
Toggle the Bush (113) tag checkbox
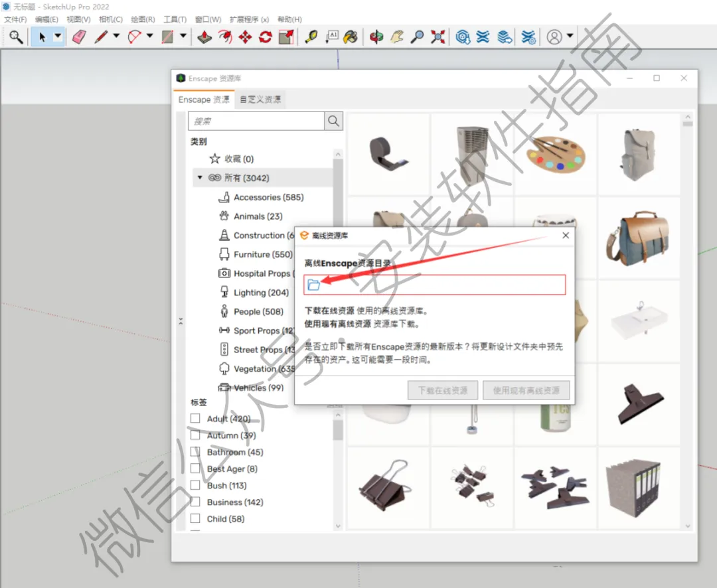(195, 485)
